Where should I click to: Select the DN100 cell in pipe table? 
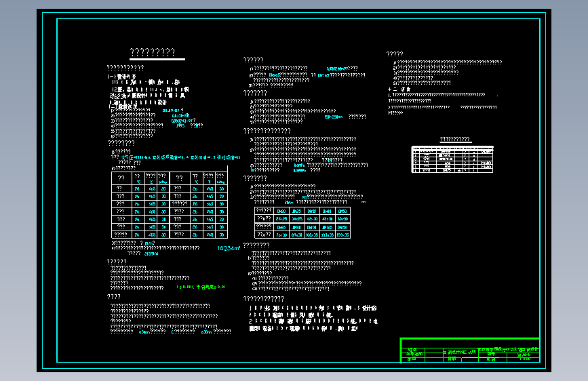(x=312, y=227)
